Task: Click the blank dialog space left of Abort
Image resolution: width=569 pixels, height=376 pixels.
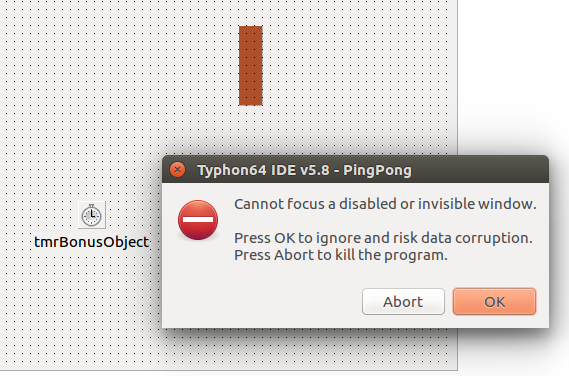Action: click(x=261, y=302)
